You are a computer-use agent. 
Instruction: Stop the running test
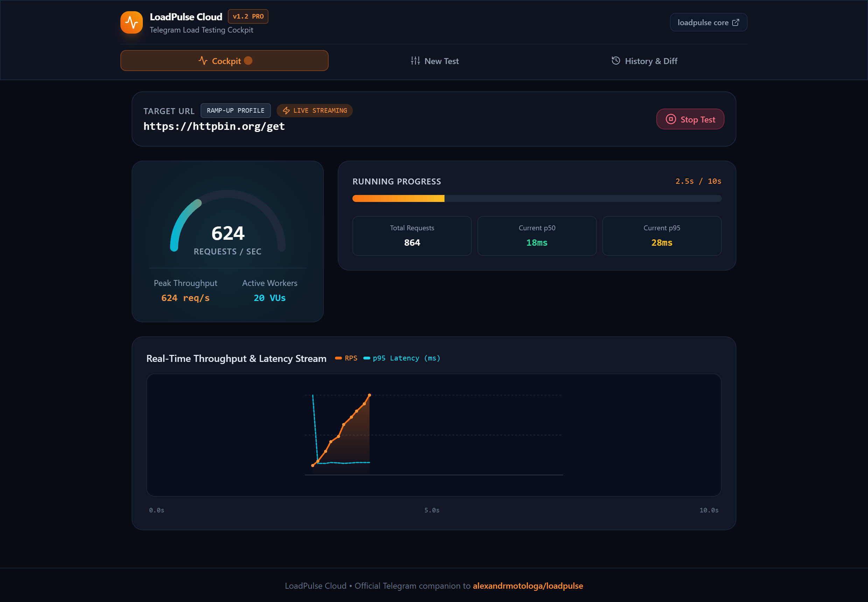coord(690,119)
